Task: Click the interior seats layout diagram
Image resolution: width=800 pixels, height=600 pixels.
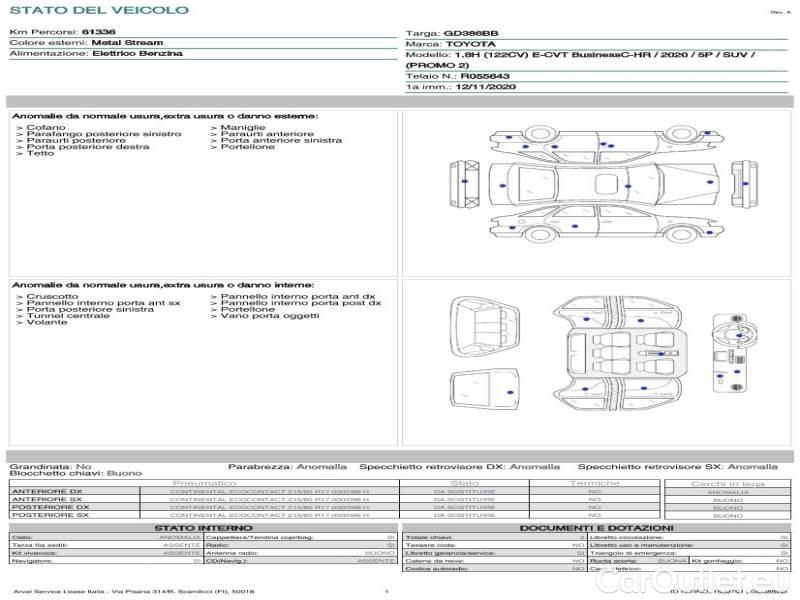Action: 621,352
